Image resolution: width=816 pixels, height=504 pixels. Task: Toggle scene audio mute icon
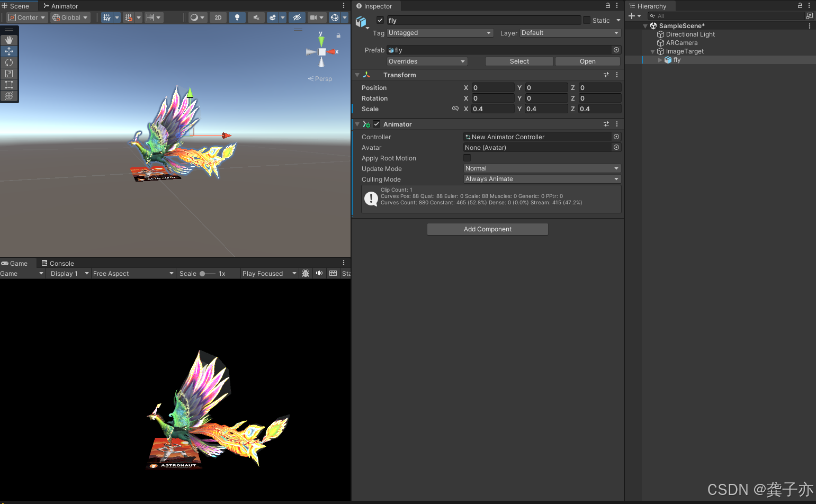click(x=256, y=17)
